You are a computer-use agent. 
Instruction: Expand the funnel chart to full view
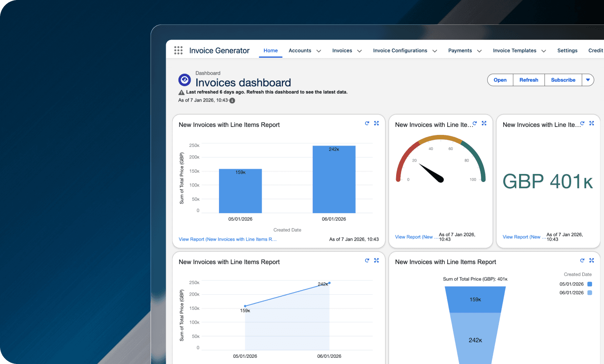[591, 261]
